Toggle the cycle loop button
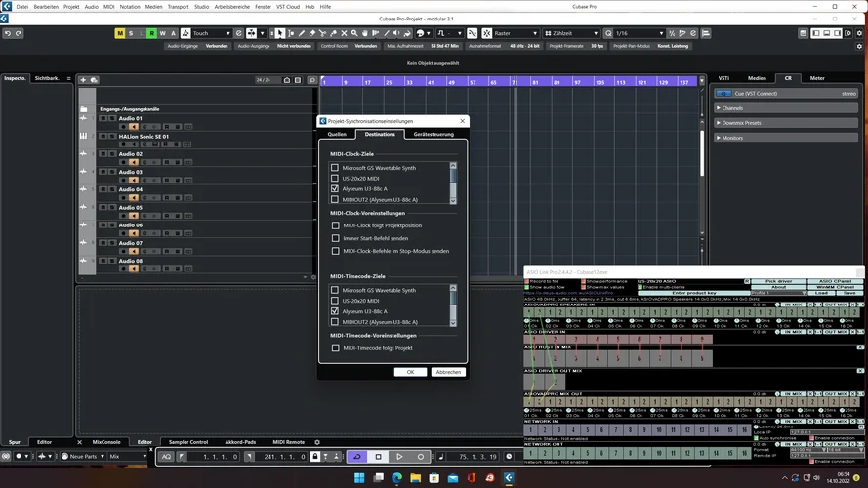The image size is (868, 488). (x=356, y=456)
